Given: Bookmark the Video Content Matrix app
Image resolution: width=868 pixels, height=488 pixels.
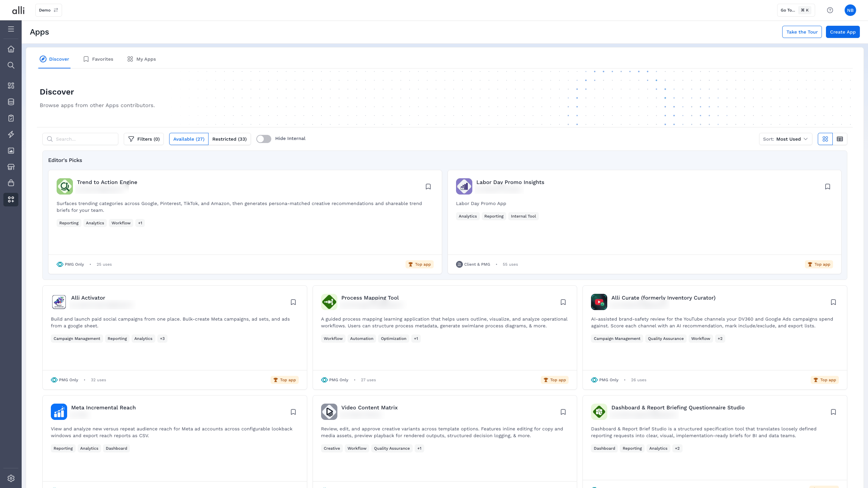Looking at the screenshot, I should 563,412.
